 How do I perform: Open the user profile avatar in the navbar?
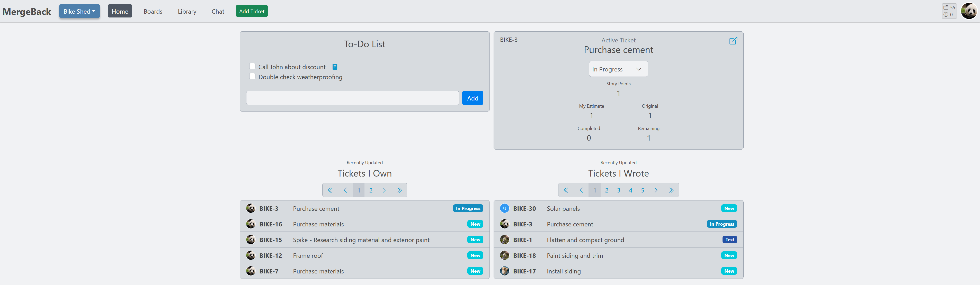969,11
